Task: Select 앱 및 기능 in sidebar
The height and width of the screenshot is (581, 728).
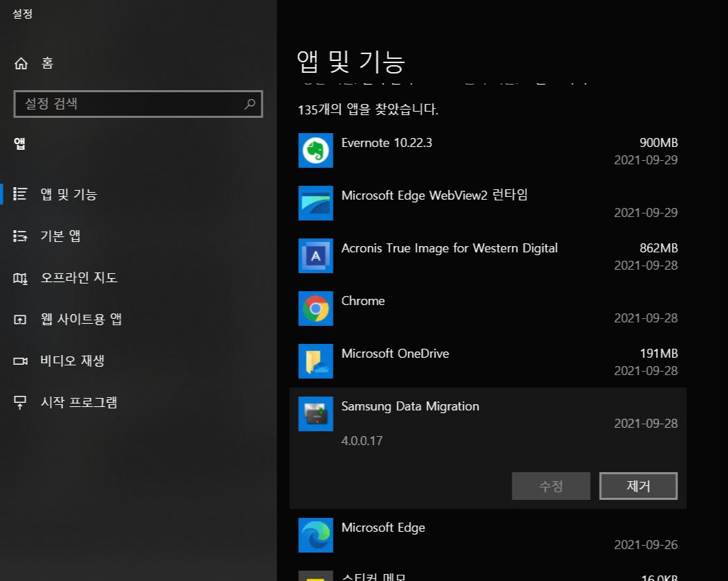Action: pos(139,193)
